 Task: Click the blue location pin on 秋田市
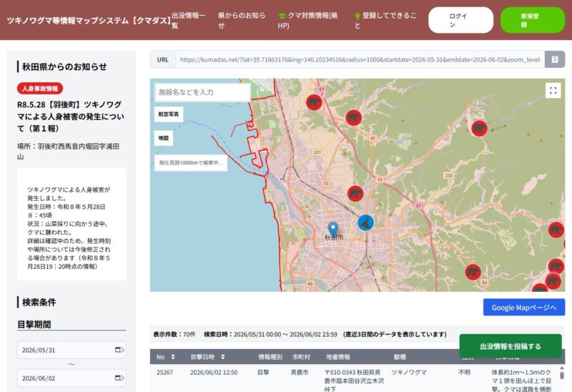pyautogui.click(x=332, y=229)
